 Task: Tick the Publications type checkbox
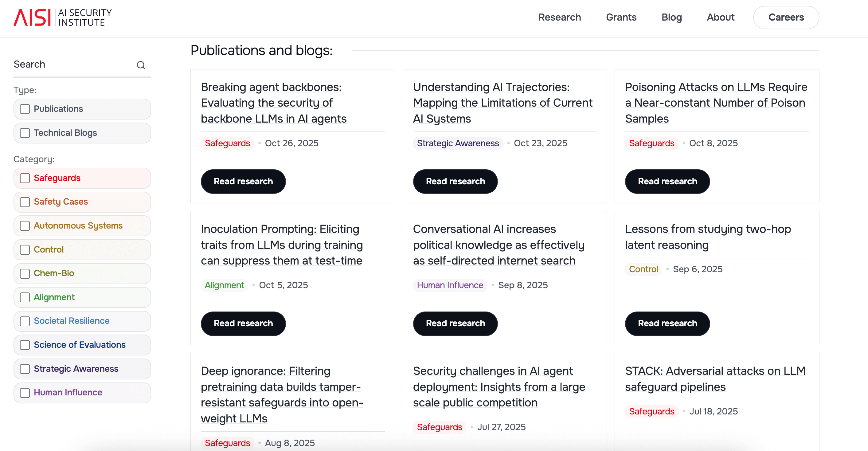click(x=25, y=109)
